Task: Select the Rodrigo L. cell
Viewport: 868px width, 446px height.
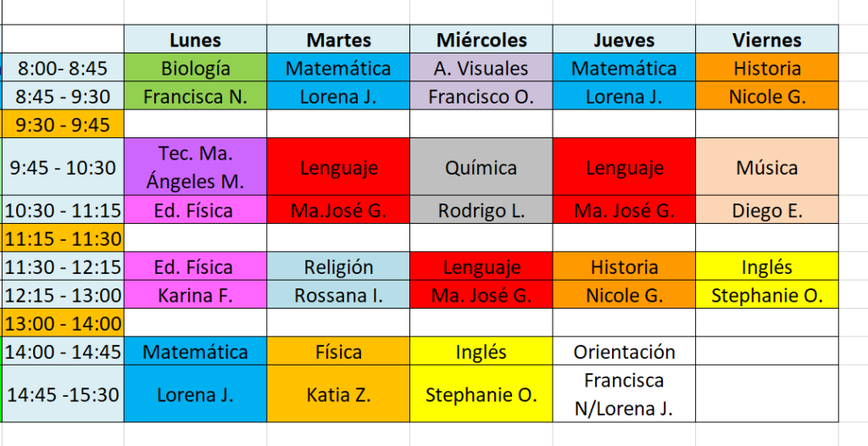Action: (x=481, y=210)
